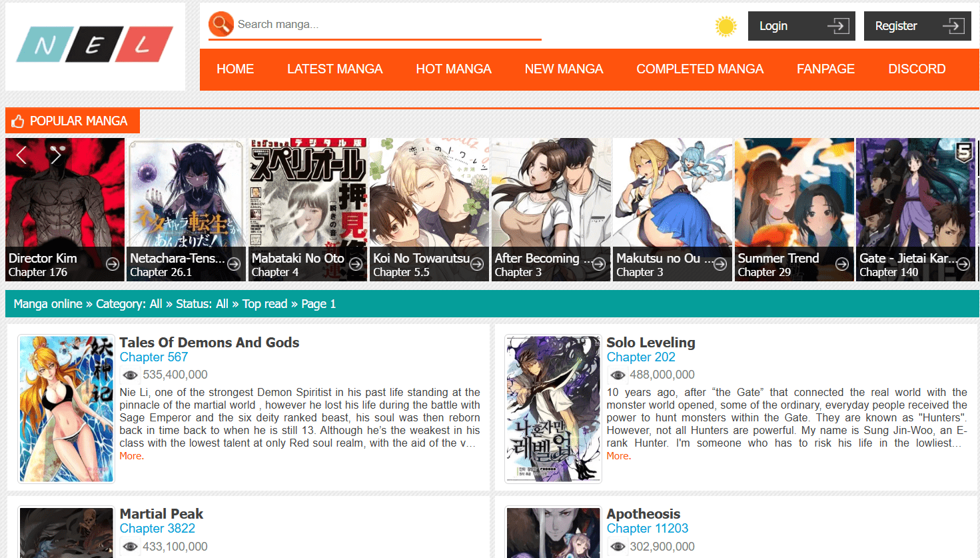Open FANPAGE link in nav bar
The image size is (980, 558).
[x=825, y=69]
